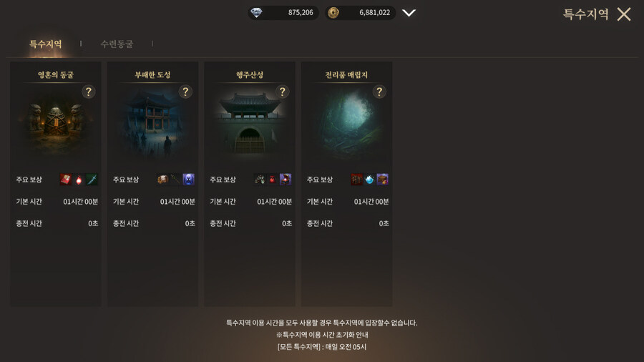Select blue orb reward icon in 전리품 매립지
The height and width of the screenshot is (362, 644).
tap(369, 180)
